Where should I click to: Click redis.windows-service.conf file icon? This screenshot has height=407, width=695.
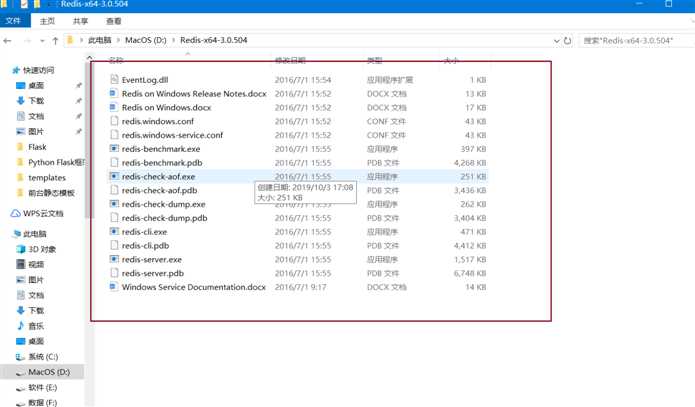pyautogui.click(x=114, y=135)
